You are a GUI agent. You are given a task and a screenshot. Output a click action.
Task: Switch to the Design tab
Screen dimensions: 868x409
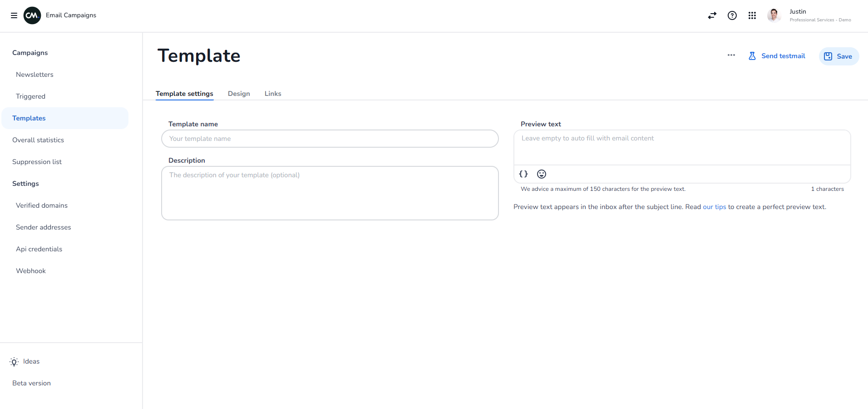coord(239,94)
